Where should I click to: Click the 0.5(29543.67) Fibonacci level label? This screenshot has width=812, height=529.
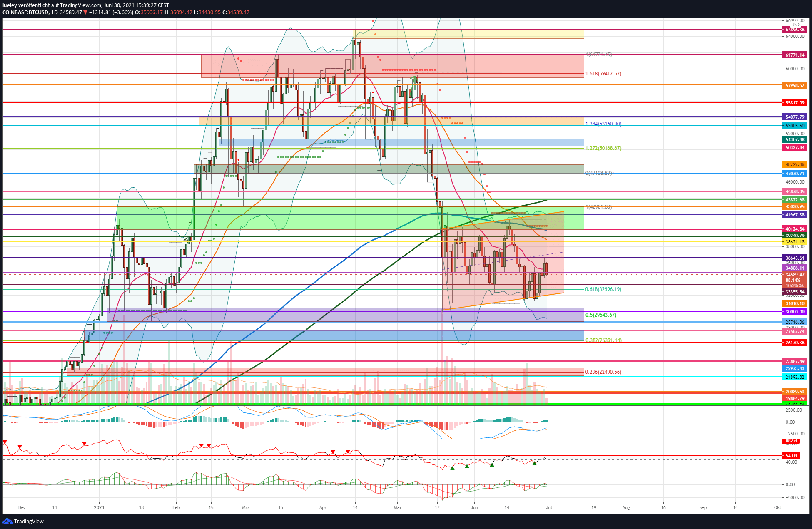click(600, 315)
